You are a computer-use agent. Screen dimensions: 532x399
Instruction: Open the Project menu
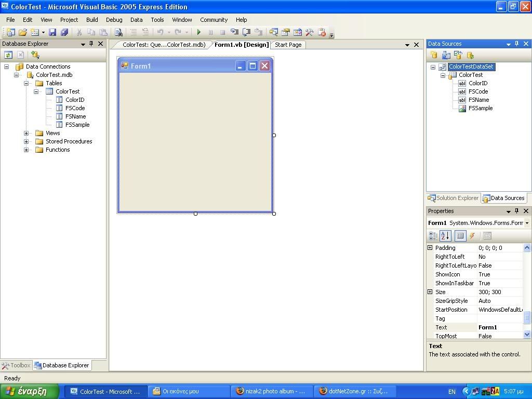coord(69,20)
